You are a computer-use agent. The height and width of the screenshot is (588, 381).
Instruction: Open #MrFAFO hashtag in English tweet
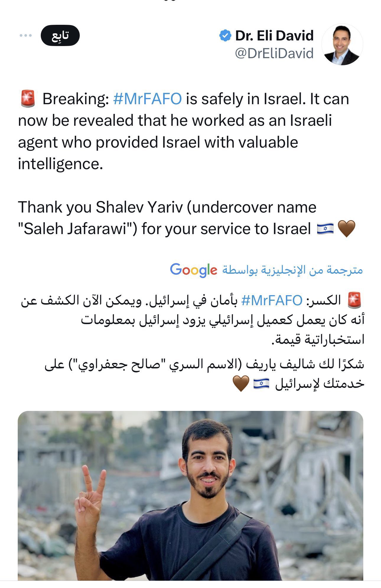pyautogui.click(x=147, y=99)
